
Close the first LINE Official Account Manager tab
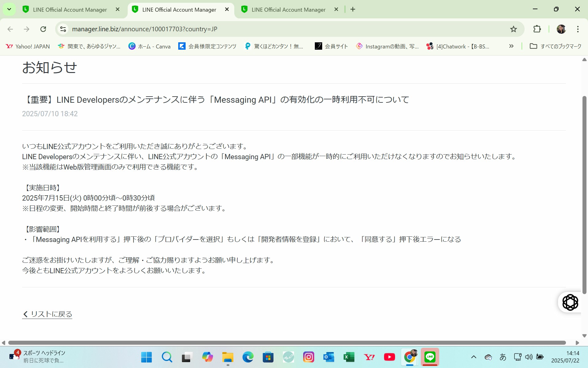pyautogui.click(x=118, y=10)
